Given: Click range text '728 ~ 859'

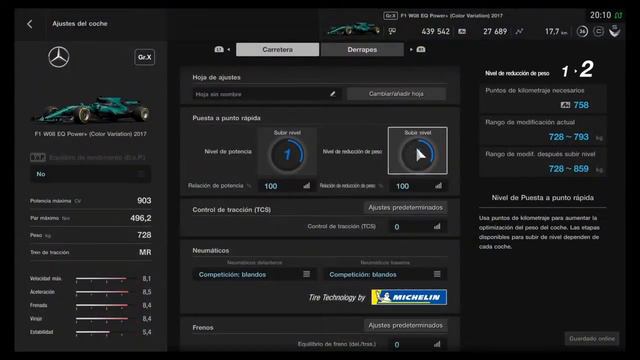Looking at the screenshot, I should point(569,169).
